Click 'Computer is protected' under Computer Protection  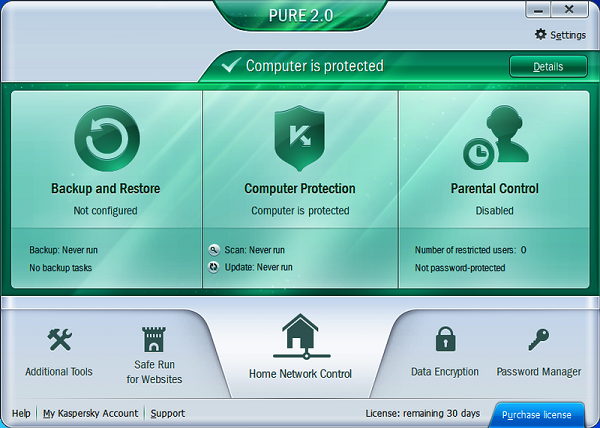pos(300,211)
